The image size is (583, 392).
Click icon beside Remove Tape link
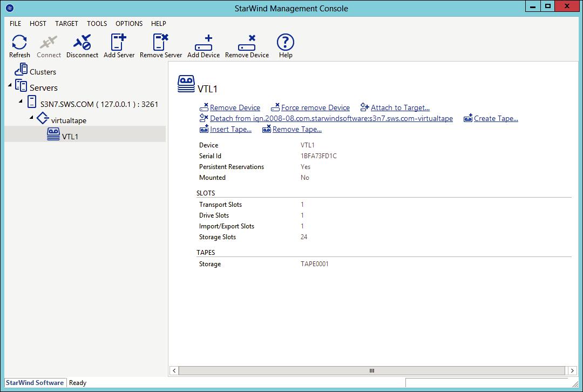pos(267,129)
